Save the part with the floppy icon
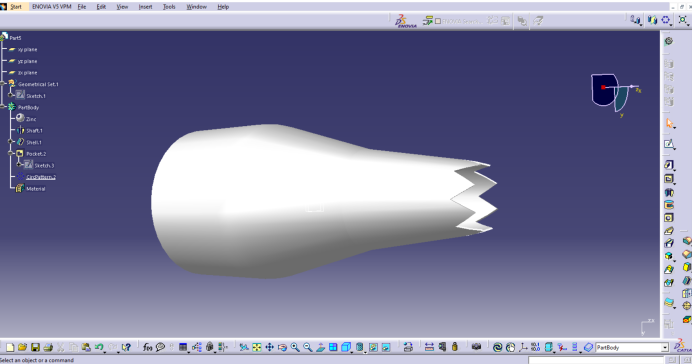Viewport: 692px width, 364px height. click(35, 347)
